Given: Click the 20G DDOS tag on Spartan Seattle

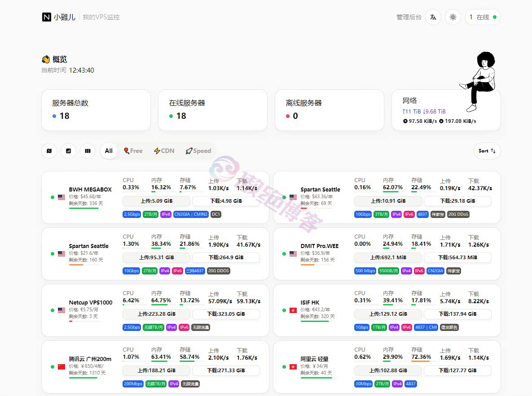Looking at the screenshot, I should click(218, 271).
